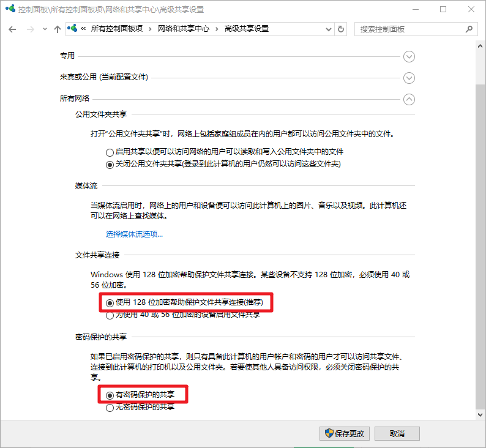486x448 pixels.
Task: Click 来宾或公用 (当前配置文件) heading
Action: point(104,77)
